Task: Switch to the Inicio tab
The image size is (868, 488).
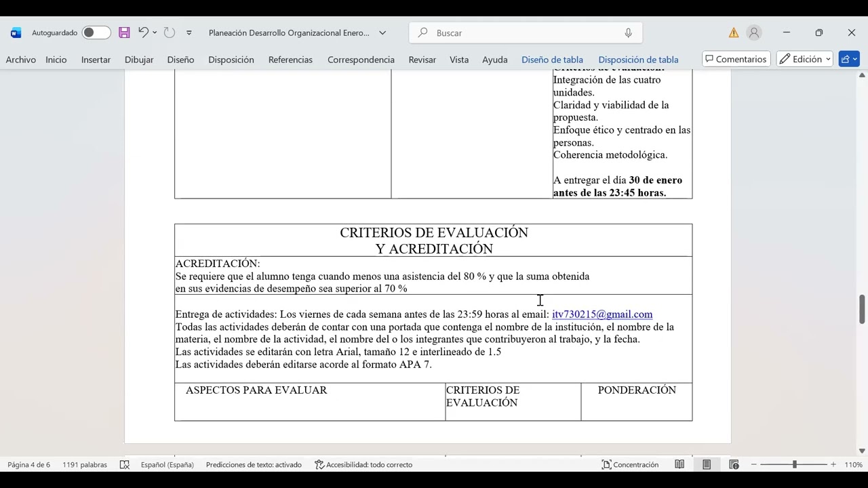Action: pos(56,60)
